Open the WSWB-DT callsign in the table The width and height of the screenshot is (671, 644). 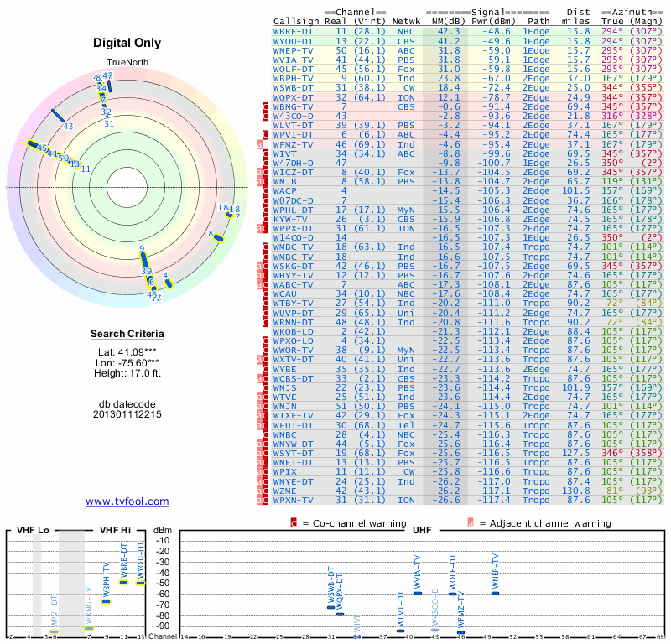[294, 87]
